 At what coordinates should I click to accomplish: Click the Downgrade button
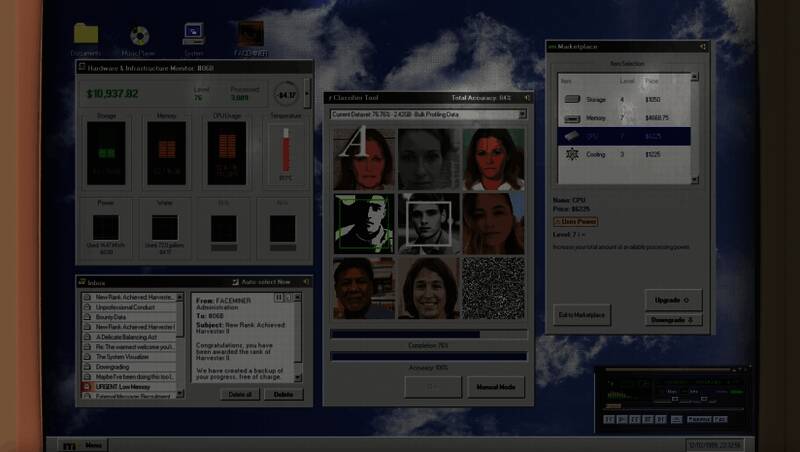pos(673,320)
